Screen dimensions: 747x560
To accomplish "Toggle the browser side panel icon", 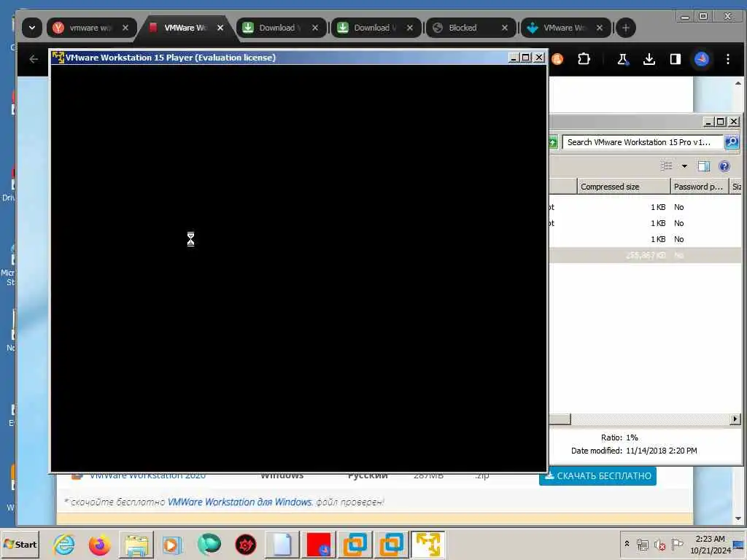I will [675, 59].
